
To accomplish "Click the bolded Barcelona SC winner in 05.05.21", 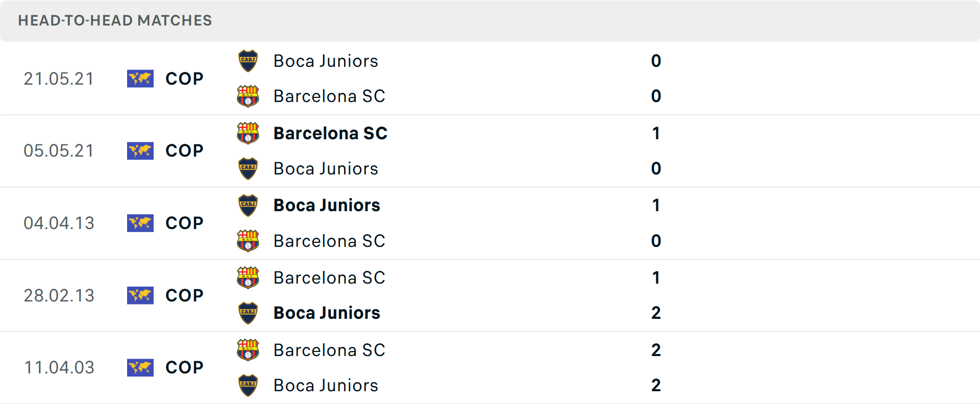I will point(330,133).
